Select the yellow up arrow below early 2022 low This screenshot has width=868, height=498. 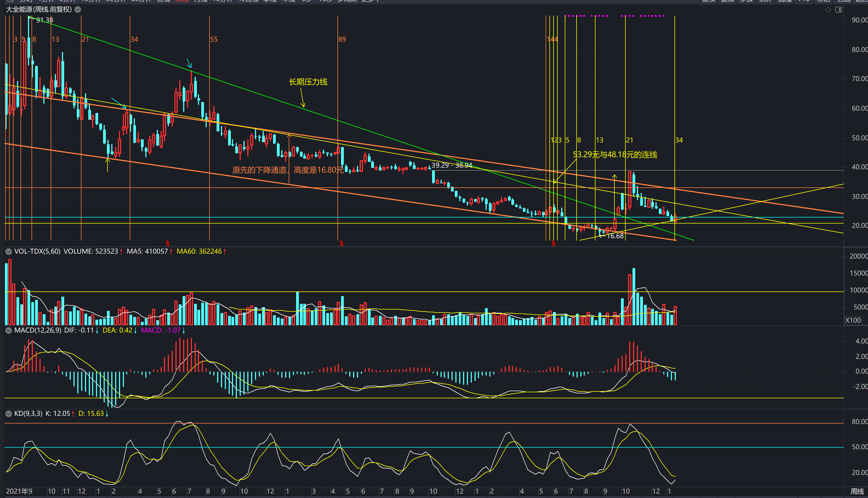pos(107,165)
